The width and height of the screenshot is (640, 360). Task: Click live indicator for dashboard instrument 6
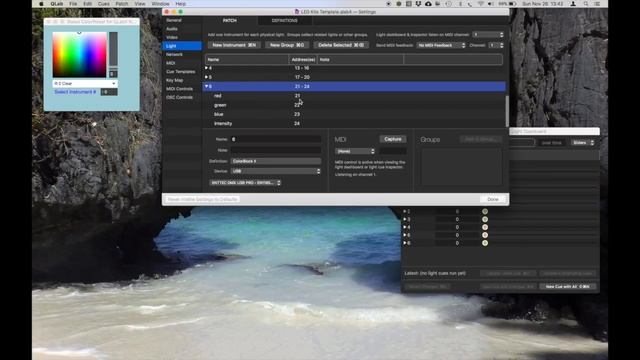pyautogui.click(x=485, y=243)
